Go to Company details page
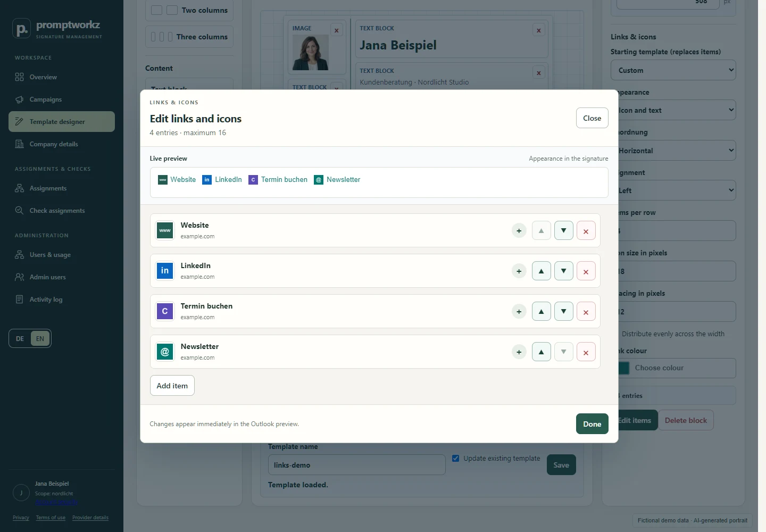Viewport: 766px width, 532px height. click(62, 144)
